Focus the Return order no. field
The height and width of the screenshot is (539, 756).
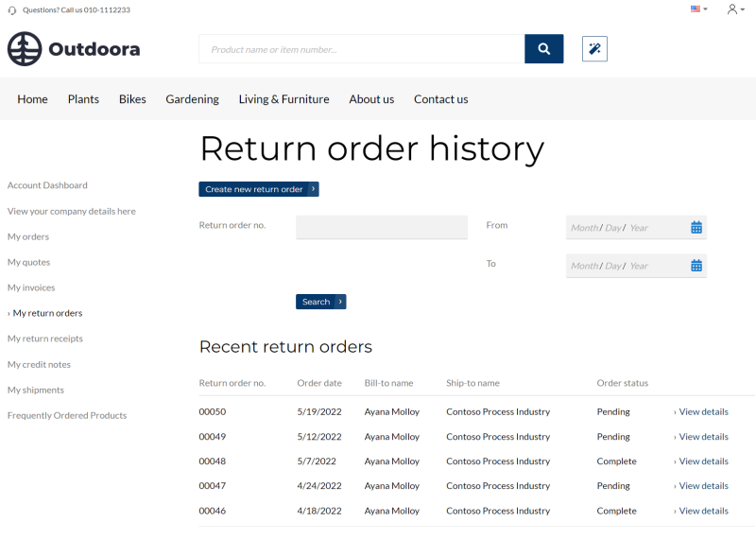coord(382,227)
